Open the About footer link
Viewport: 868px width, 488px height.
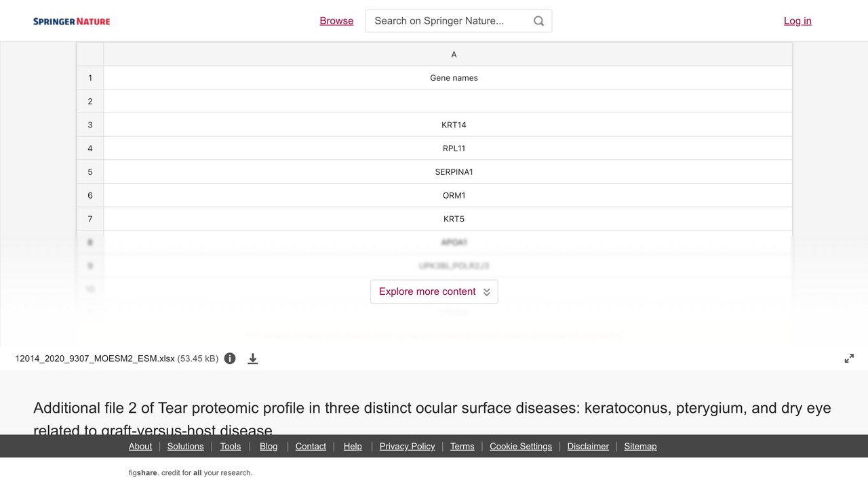click(140, 446)
